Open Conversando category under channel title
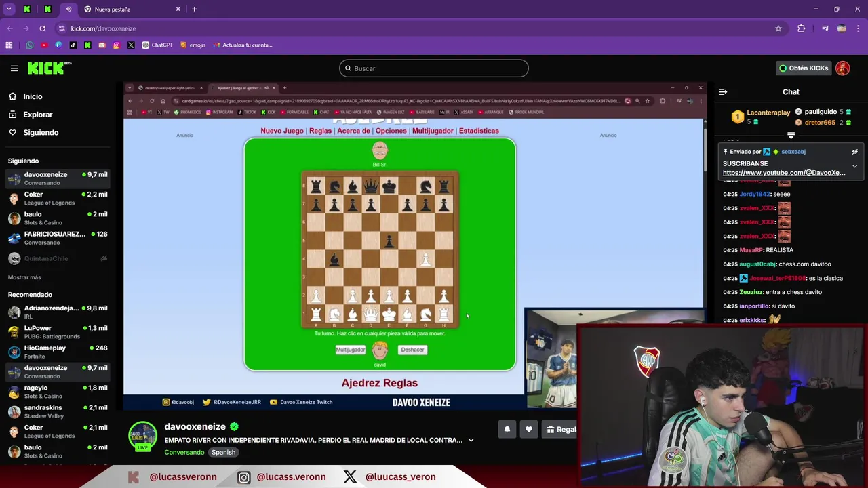This screenshot has height=488, width=868. pyautogui.click(x=184, y=452)
